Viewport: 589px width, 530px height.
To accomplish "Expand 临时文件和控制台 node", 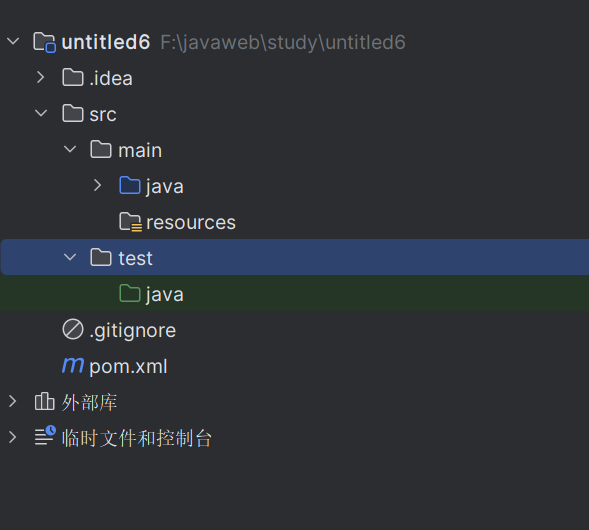I will (12, 438).
